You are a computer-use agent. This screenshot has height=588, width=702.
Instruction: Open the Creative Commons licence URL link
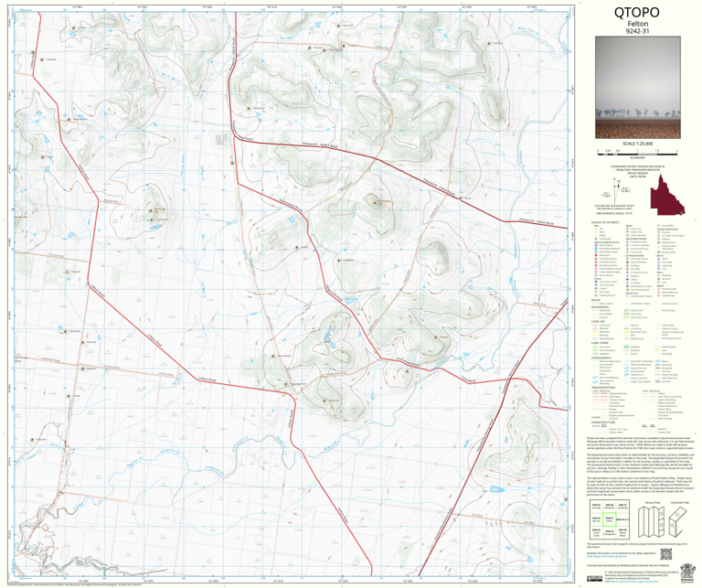click(x=634, y=582)
